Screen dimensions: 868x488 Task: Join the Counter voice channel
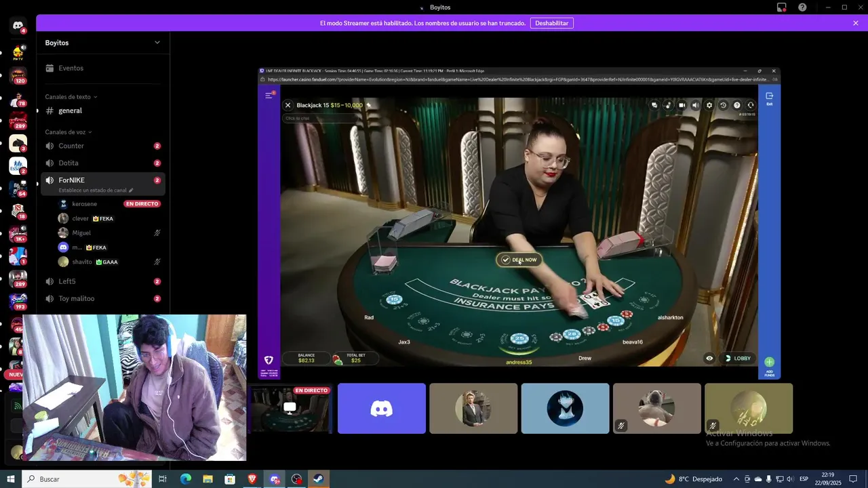click(102, 146)
